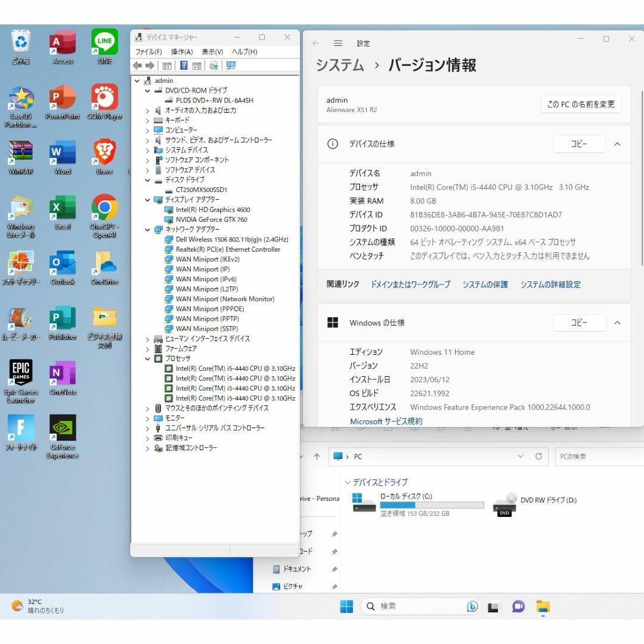Viewport: 644px width, 644px height.
Task: Open the Excel desktop shortcut
Action: point(63,212)
